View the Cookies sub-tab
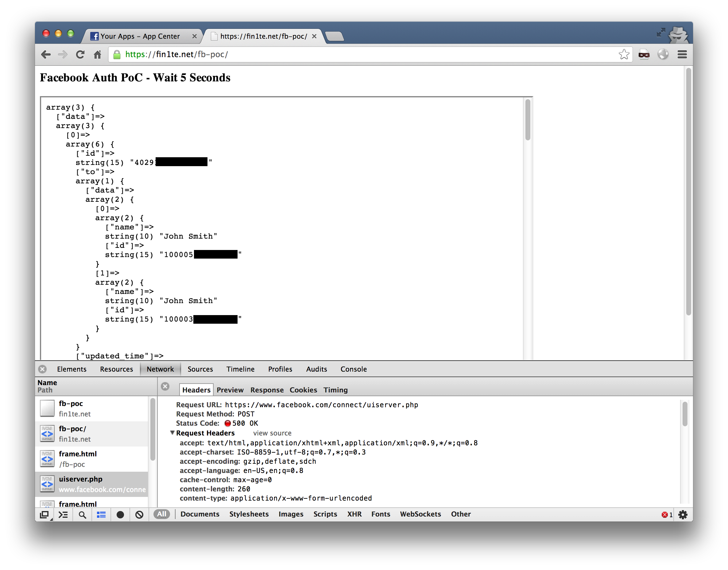 [303, 389]
